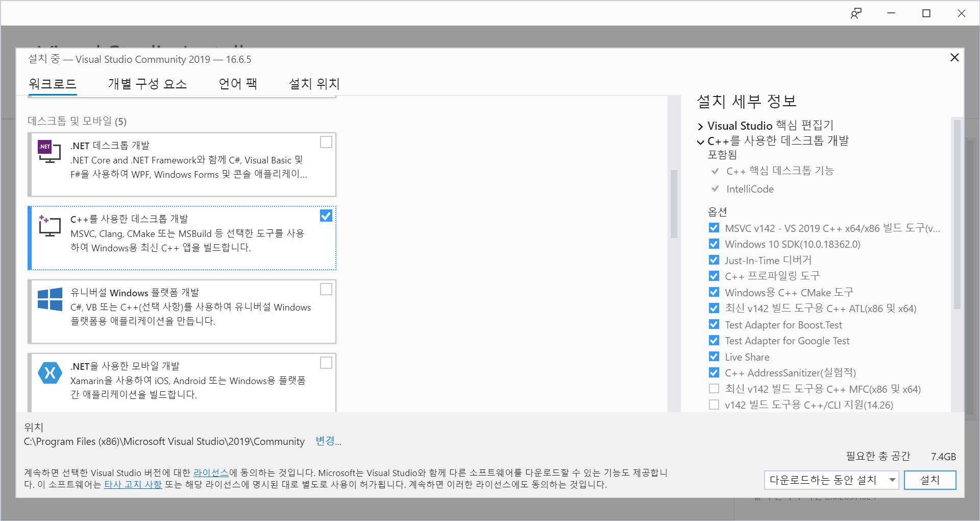Image resolution: width=980 pixels, height=521 pixels.
Task: Click the Universal Windows Platform logo icon
Action: pyautogui.click(x=50, y=299)
